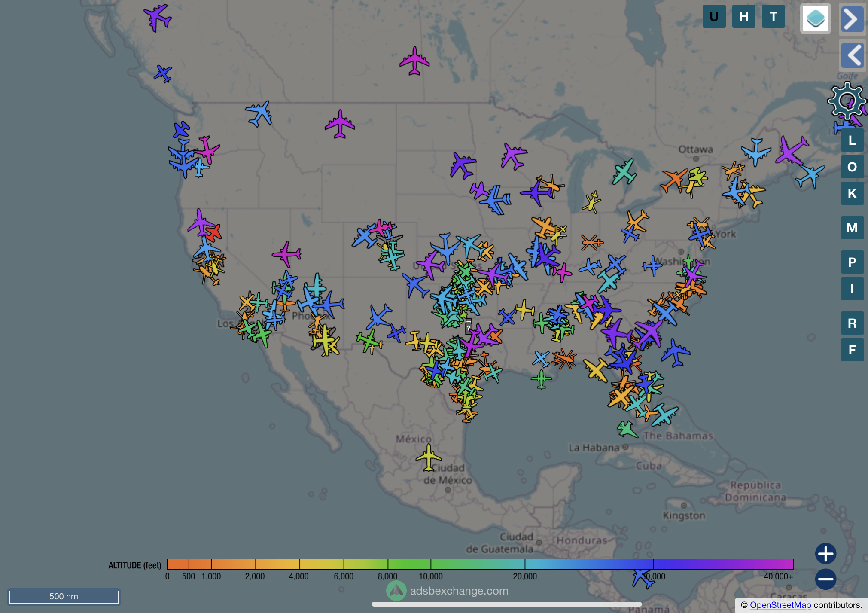
Task: Toggle the H filter button
Action: [744, 17]
